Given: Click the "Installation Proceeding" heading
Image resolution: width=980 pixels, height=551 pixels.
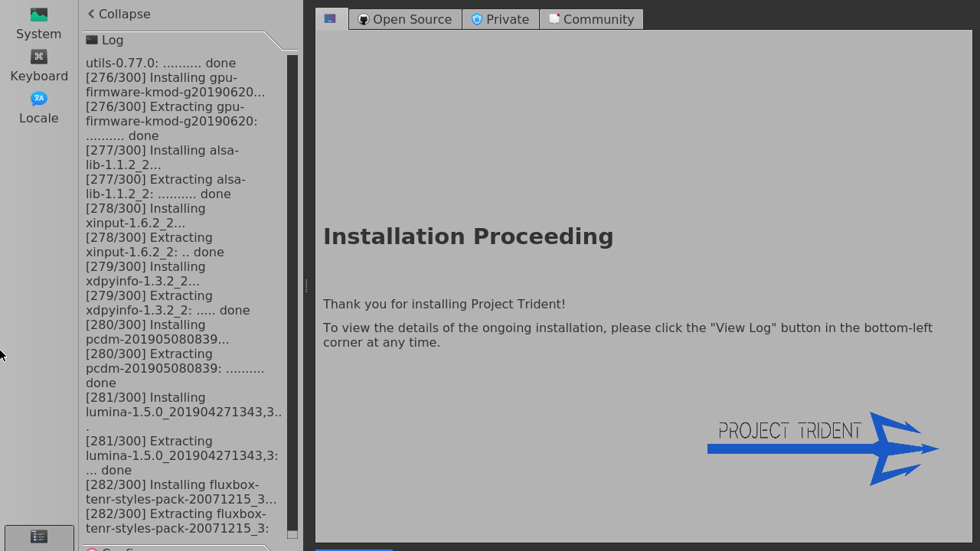Looking at the screenshot, I should tap(469, 236).
